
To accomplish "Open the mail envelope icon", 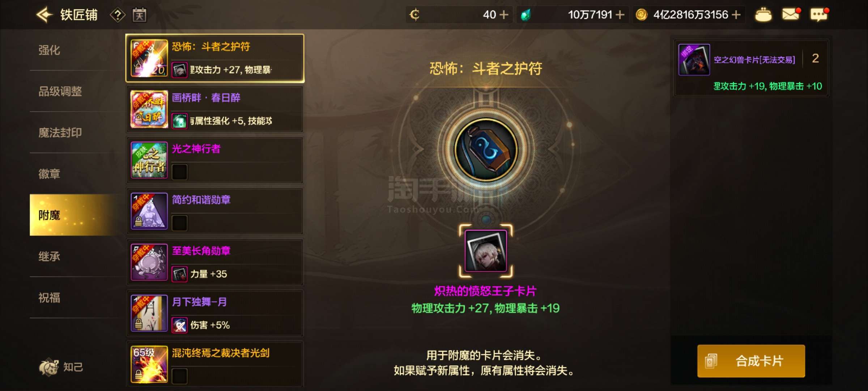I will click(x=790, y=14).
